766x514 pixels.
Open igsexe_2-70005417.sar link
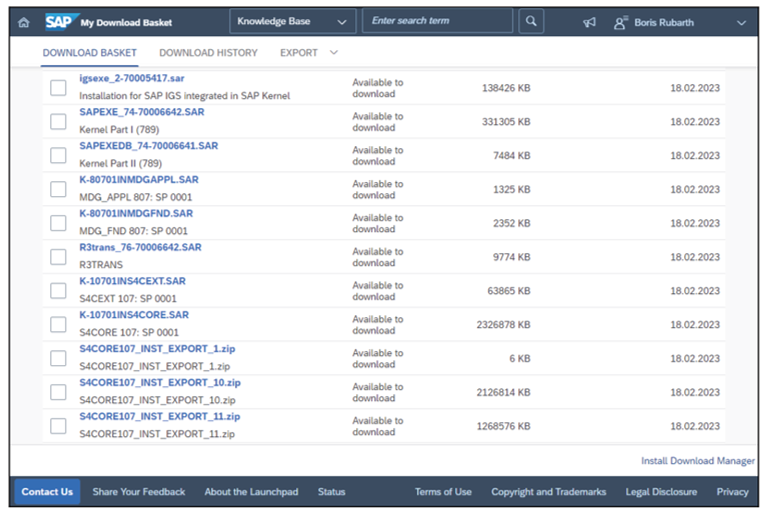point(132,78)
